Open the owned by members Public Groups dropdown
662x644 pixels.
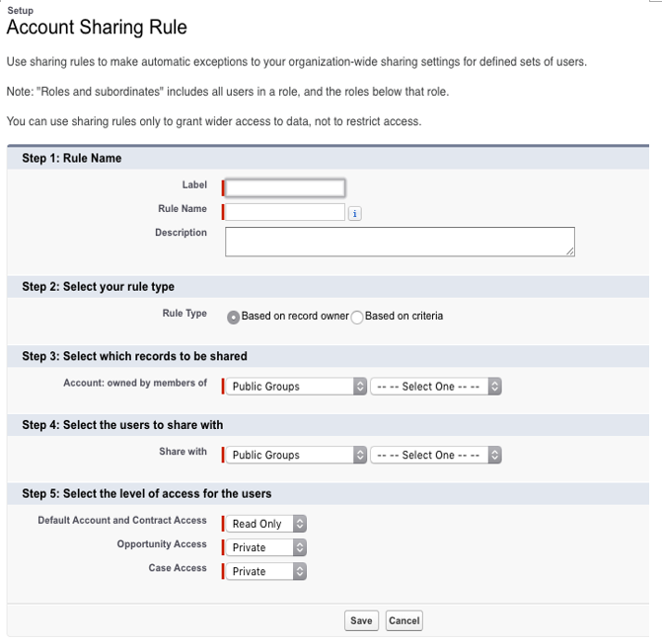pyautogui.click(x=296, y=387)
